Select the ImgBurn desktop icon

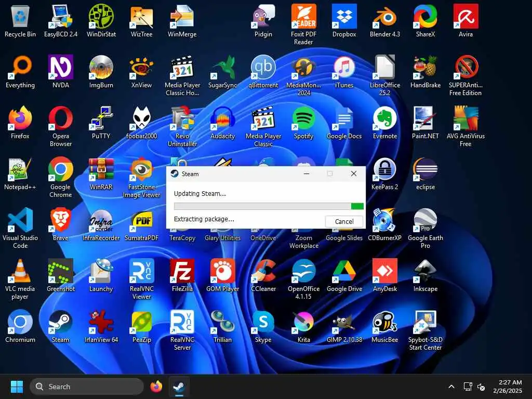click(x=101, y=72)
